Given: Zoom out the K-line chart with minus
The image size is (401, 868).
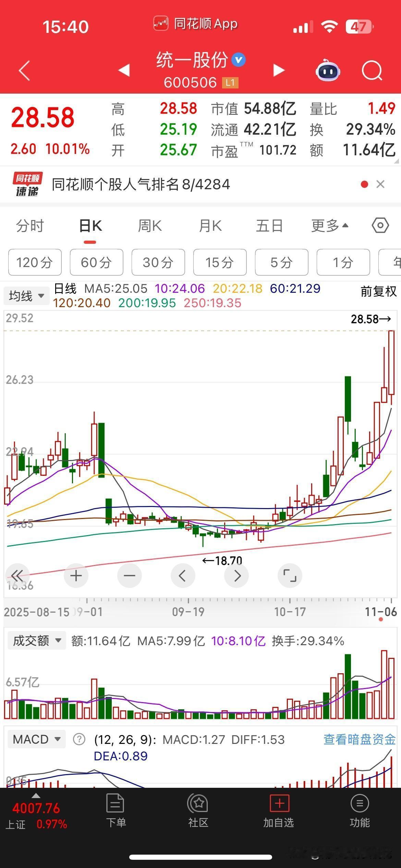Looking at the screenshot, I should click(129, 576).
